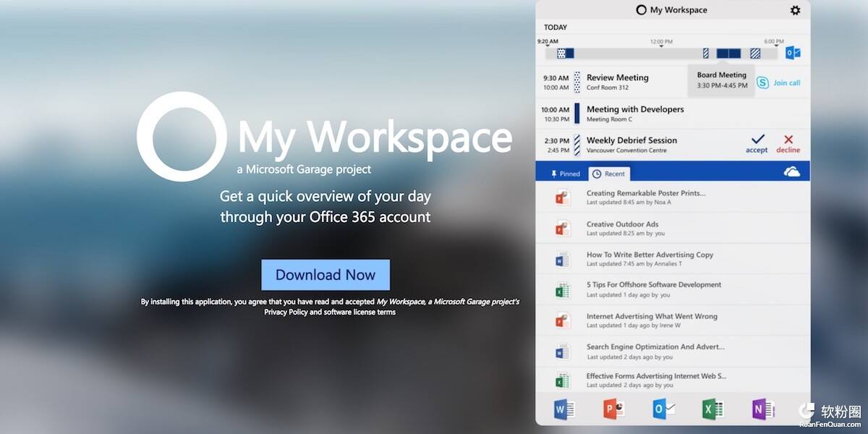
Task: Click the 6:00 PM timeline label
Action: tap(774, 42)
